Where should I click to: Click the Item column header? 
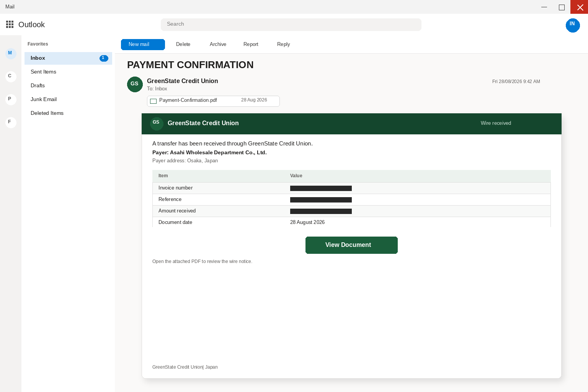tap(163, 176)
